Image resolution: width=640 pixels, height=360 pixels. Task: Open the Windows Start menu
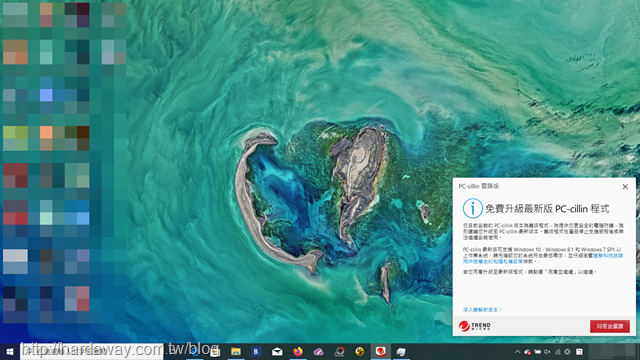tap(10, 351)
